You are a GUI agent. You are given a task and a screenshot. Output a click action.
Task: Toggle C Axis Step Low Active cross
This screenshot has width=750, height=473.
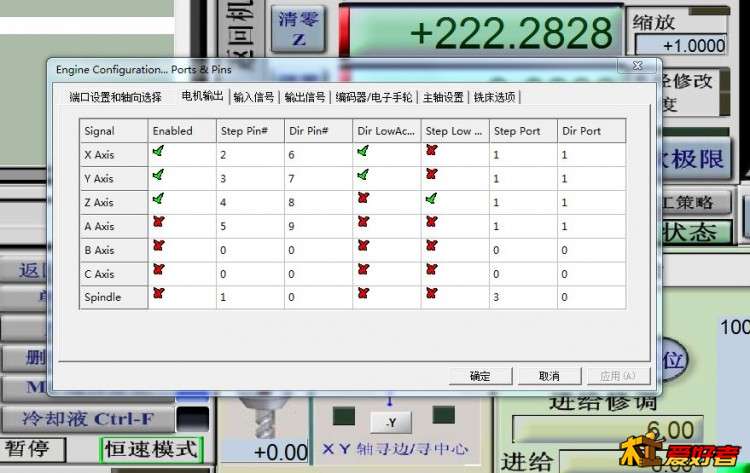pos(431,269)
